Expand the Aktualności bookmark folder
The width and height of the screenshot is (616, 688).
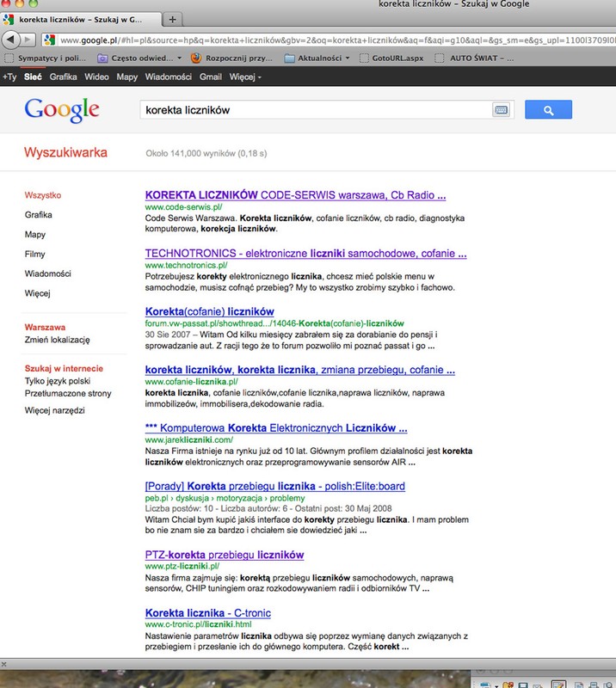click(317, 58)
